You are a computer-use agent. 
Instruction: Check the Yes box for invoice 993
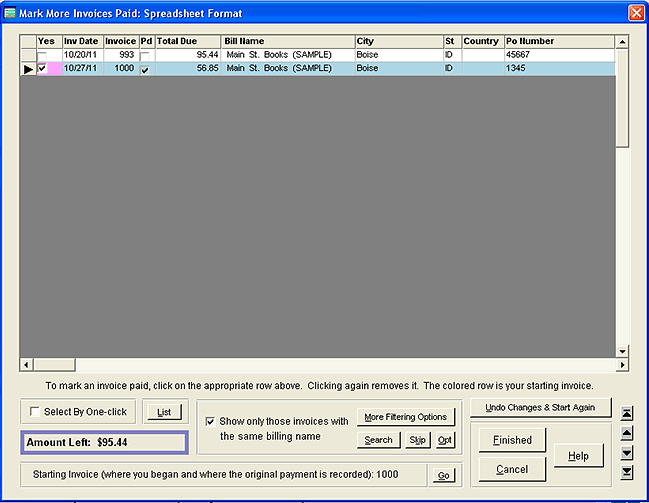pos(42,55)
